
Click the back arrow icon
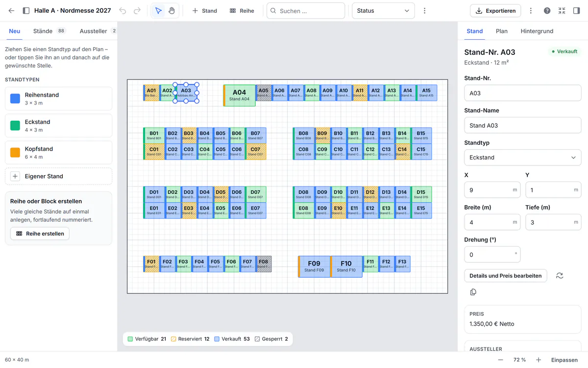11,11
